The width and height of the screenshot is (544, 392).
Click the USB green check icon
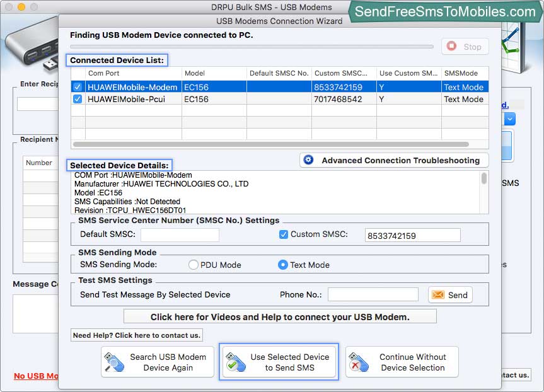tap(235, 362)
